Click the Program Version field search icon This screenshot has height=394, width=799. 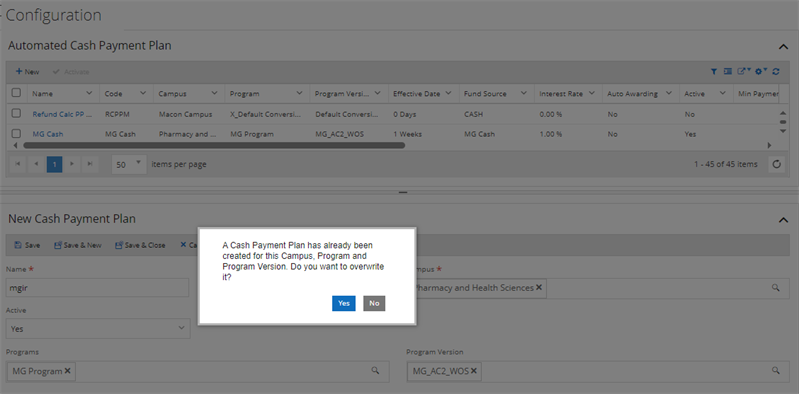tap(776, 371)
